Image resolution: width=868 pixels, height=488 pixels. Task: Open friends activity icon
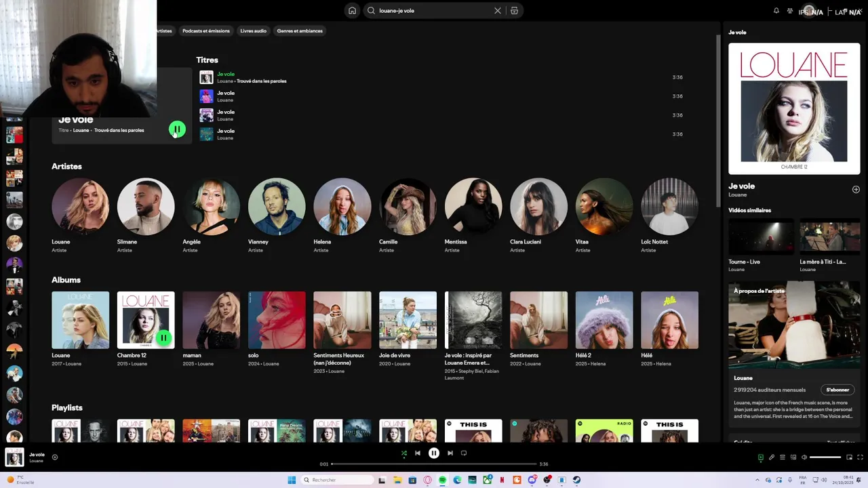tap(790, 11)
